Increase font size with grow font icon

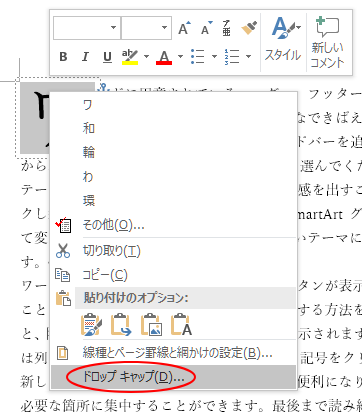[184, 28]
